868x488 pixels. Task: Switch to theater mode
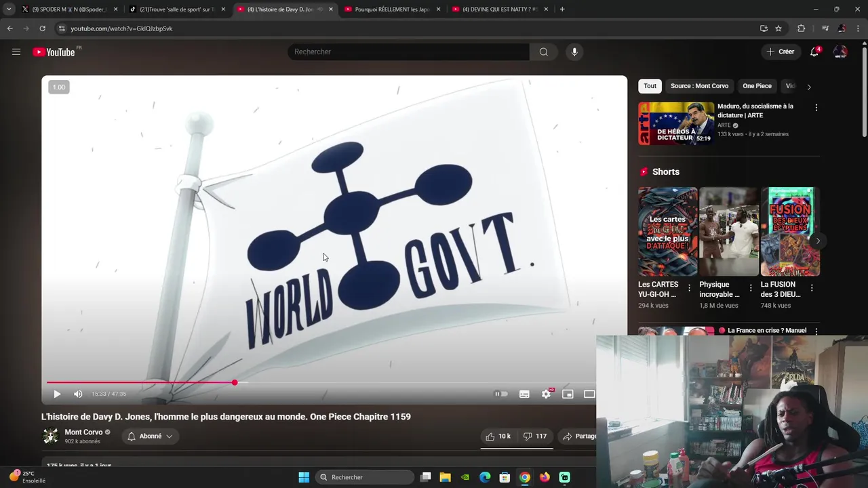[589, 394]
